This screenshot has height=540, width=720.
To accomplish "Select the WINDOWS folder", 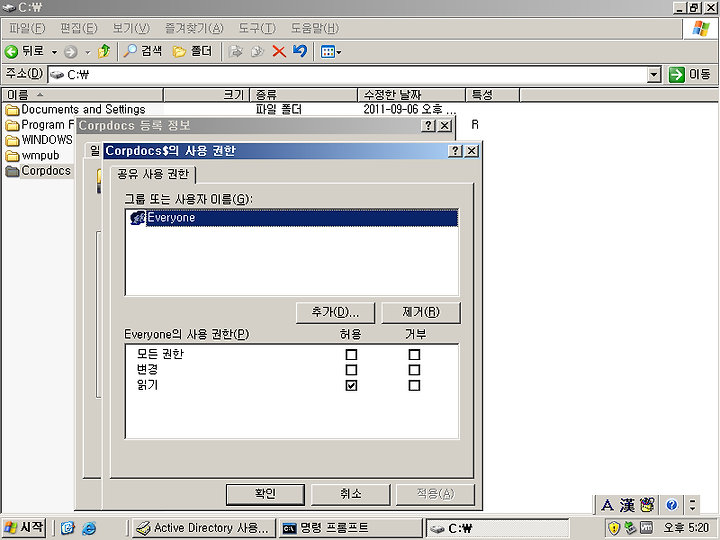I will 39,140.
